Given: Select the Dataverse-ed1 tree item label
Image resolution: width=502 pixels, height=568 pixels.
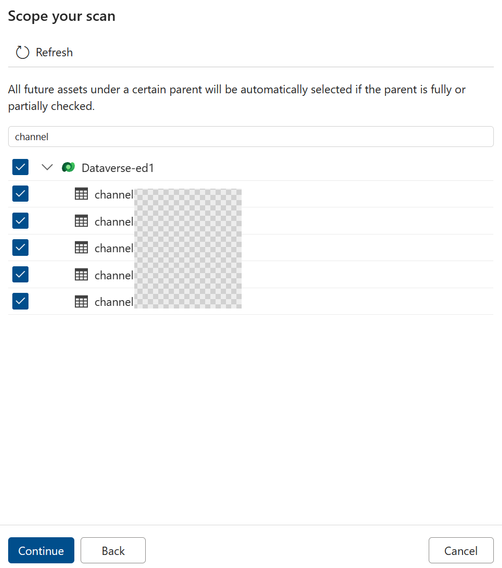Looking at the screenshot, I should (118, 168).
